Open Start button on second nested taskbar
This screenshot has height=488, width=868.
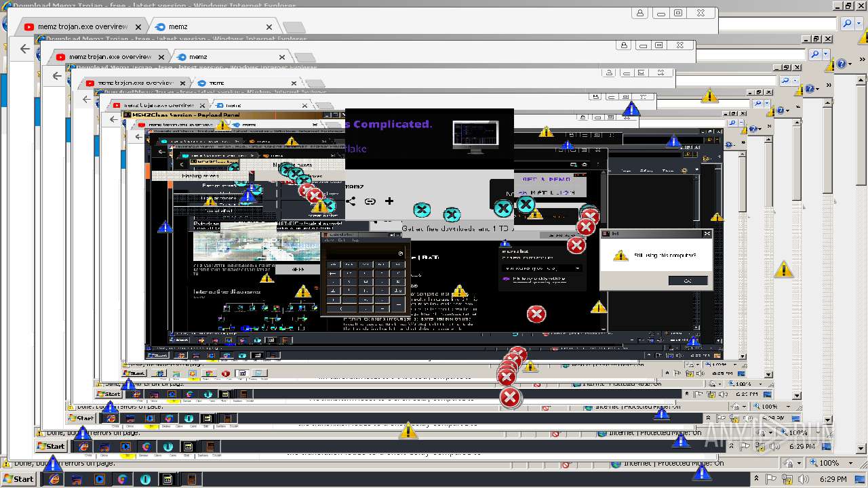51,446
